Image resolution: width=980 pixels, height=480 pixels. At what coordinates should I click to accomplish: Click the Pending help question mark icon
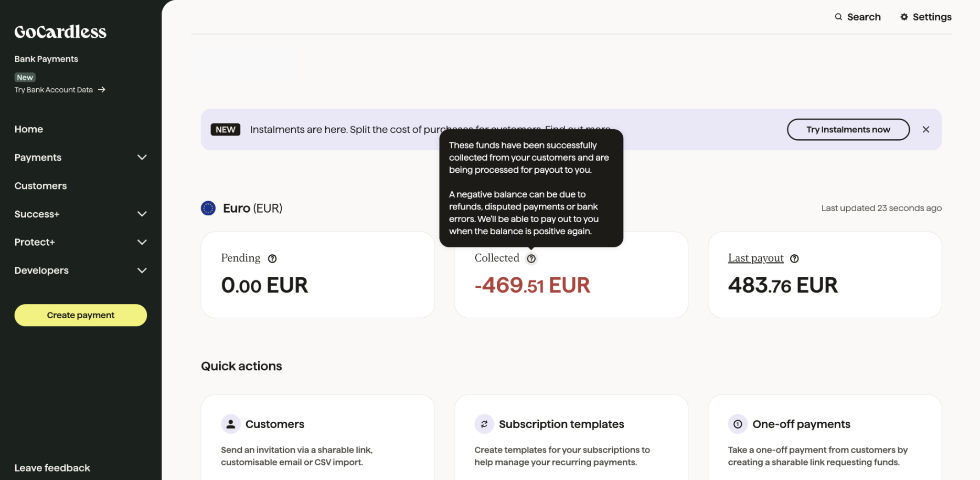coord(272,258)
